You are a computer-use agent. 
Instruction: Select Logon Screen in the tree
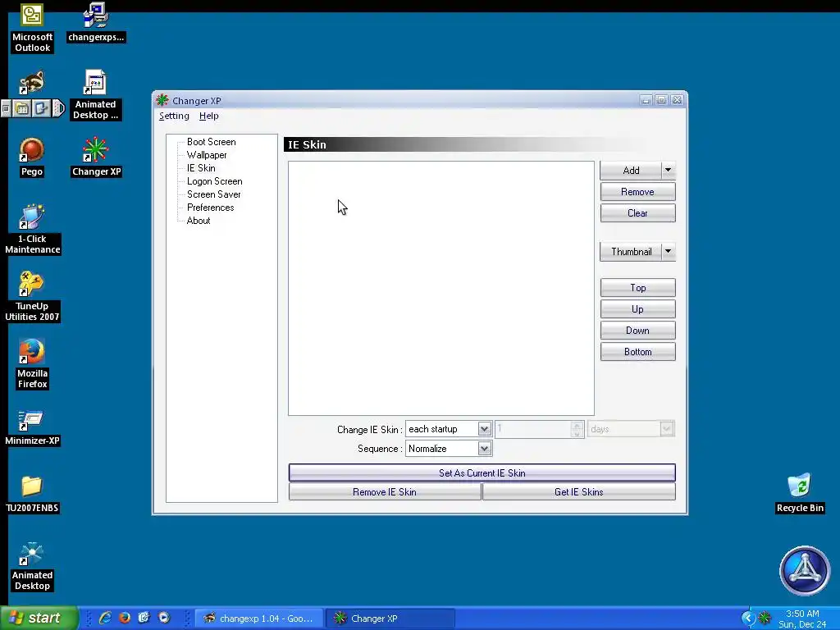(214, 181)
